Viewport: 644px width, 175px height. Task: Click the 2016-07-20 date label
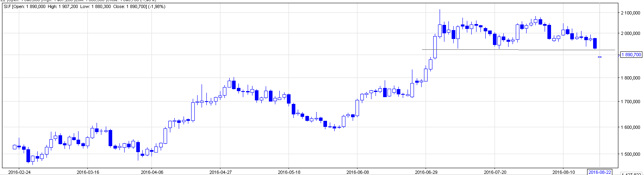(x=495, y=172)
